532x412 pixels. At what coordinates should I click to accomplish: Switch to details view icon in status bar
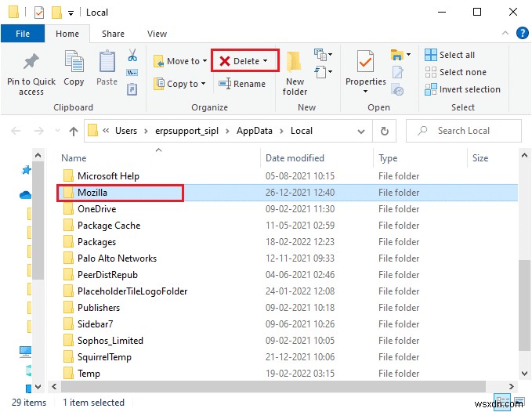click(x=501, y=400)
